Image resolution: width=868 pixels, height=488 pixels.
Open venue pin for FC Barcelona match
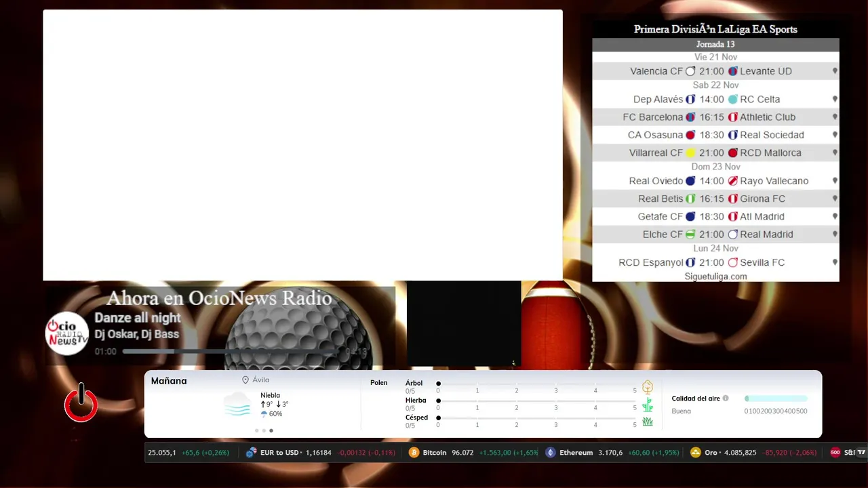coord(835,117)
